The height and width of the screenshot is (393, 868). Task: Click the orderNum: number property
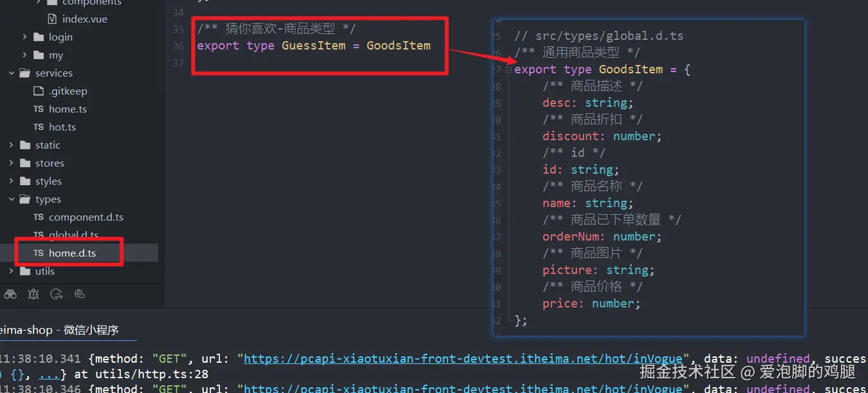click(602, 237)
